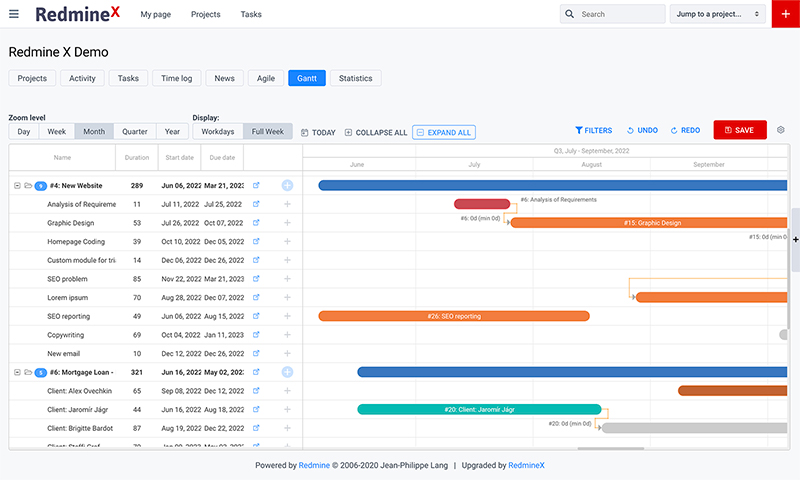Collapse the #4: New Website project tree
The image size is (800, 480).
tap(17, 186)
